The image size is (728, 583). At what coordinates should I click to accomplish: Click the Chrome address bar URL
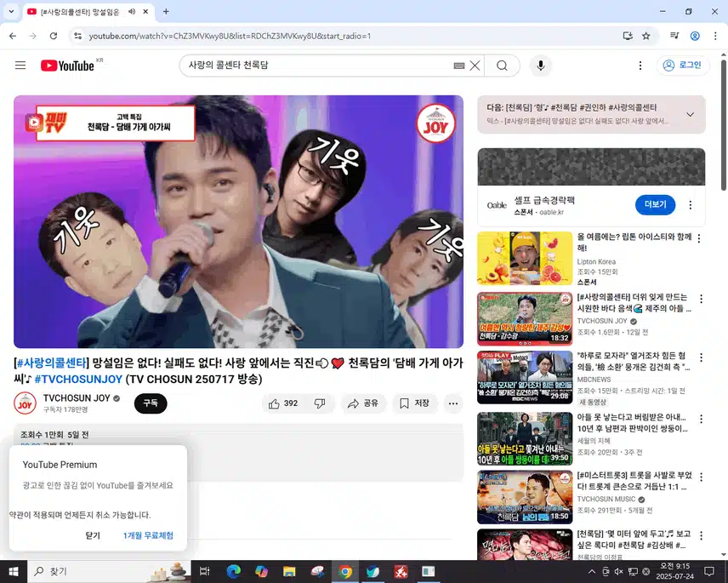pyautogui.click(x=230, y=36)
